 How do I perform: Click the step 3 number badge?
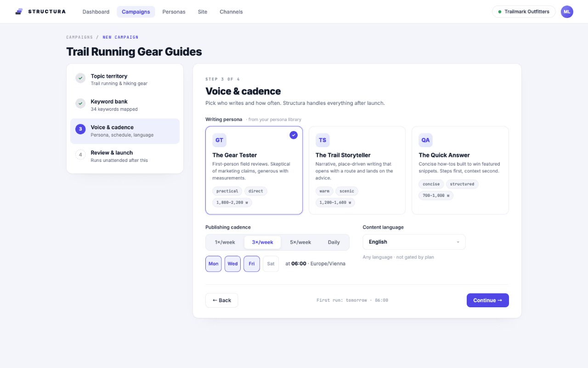[80, 129]
